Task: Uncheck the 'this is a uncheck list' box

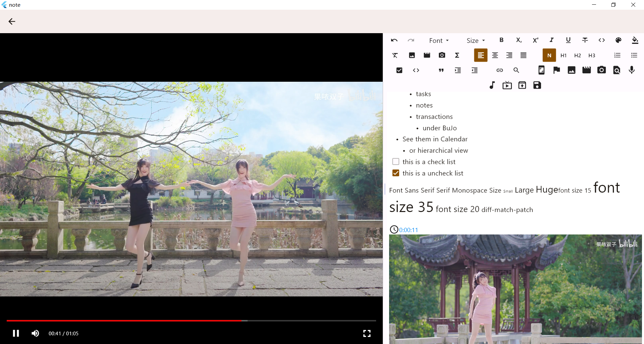Action: tap(396, 173)
